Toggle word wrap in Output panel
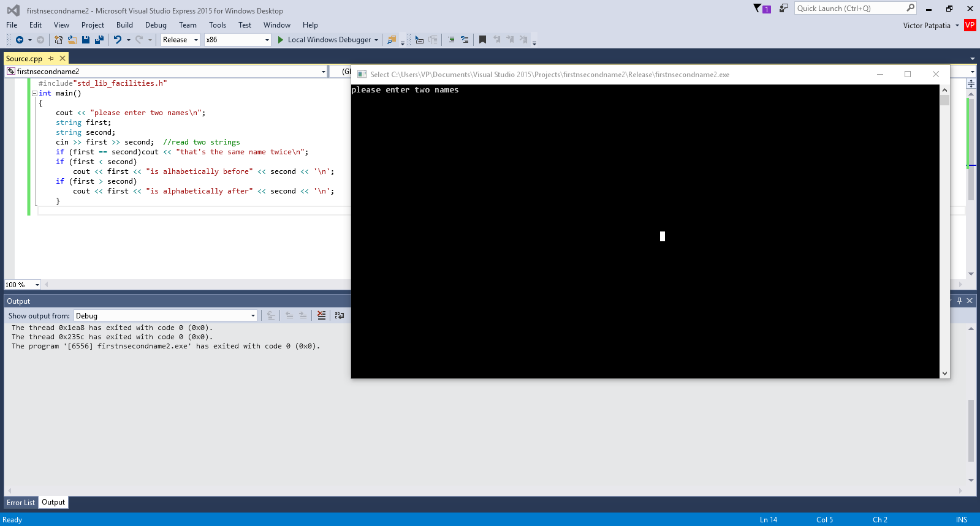Image resolution: width=980 pixels, height=526 pixels. pos(339,315)
